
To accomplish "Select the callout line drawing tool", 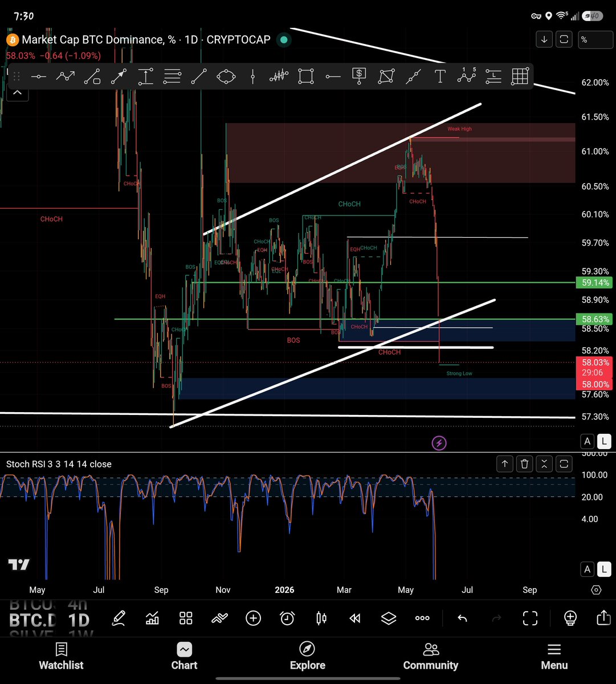I will tap(92, 76).
